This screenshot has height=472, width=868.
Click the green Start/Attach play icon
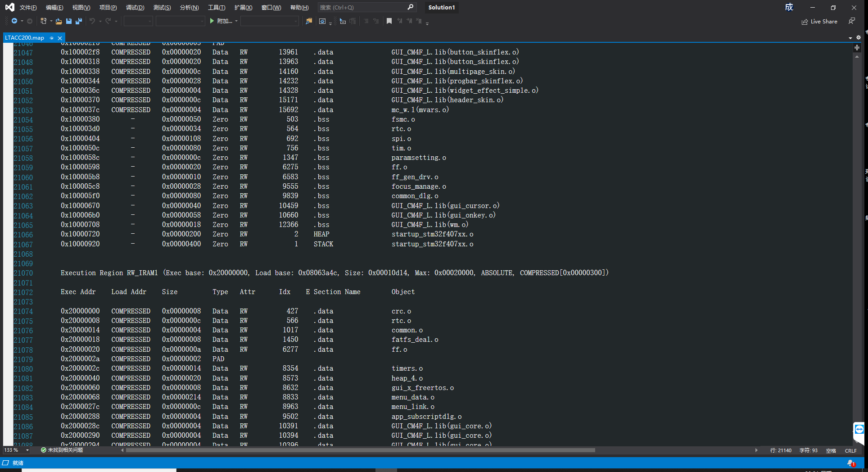212,21
